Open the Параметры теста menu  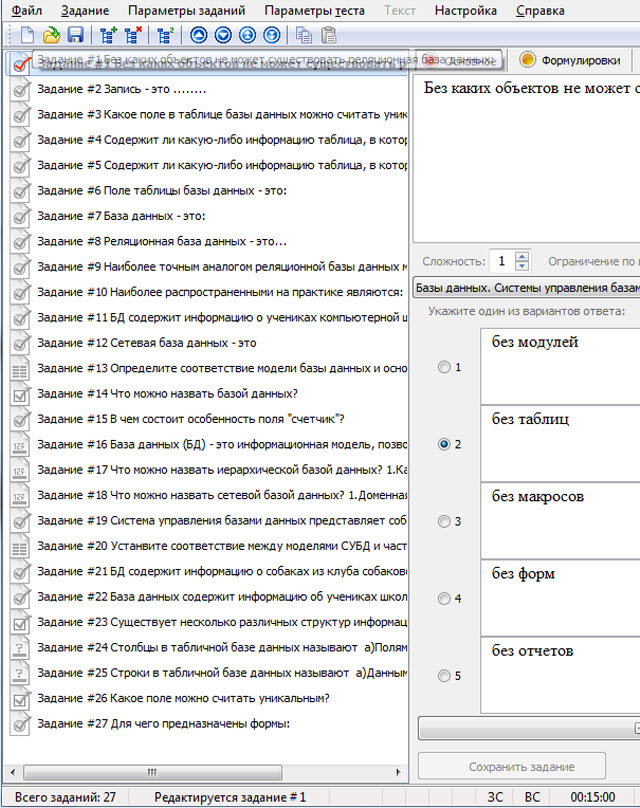315,11
